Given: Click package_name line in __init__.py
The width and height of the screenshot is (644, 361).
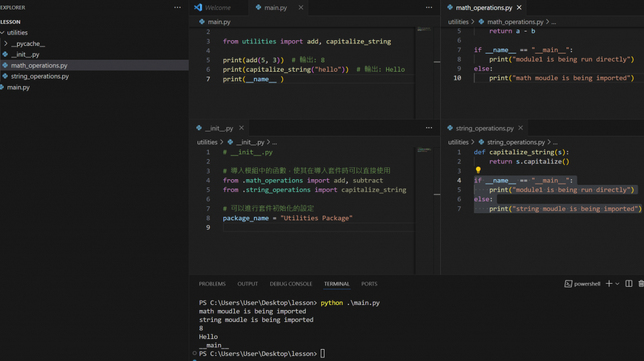Looking at the screenshot, I should coord(287,218).
